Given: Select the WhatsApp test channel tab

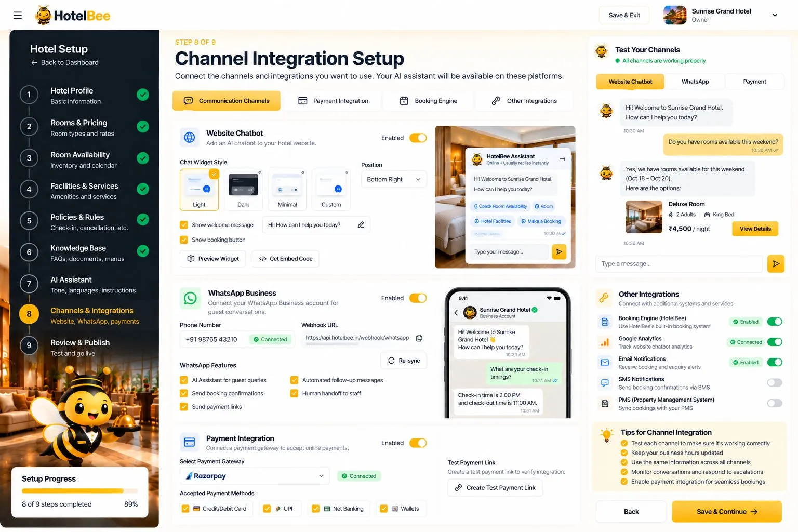Looking at the screenshot, I should [x=695, y=82].
